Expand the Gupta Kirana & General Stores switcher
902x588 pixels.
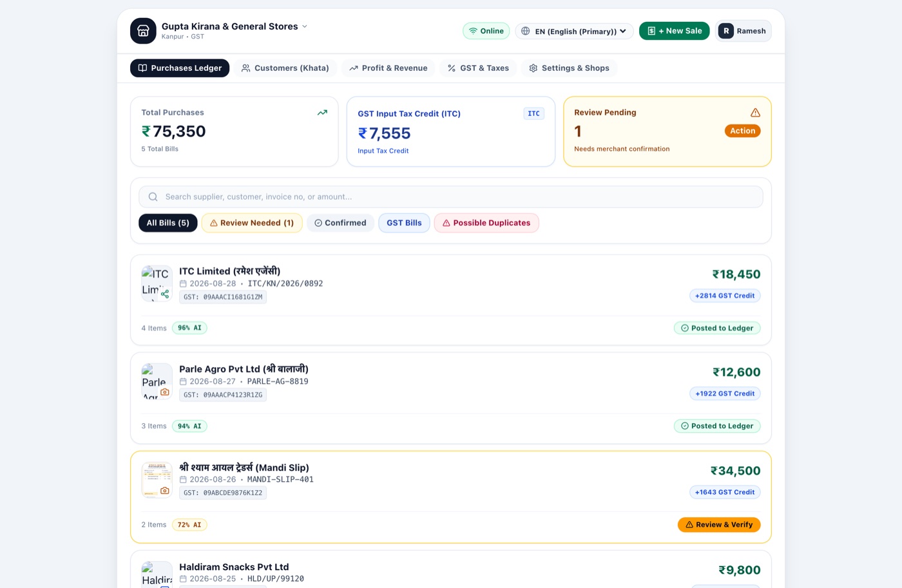235,26
